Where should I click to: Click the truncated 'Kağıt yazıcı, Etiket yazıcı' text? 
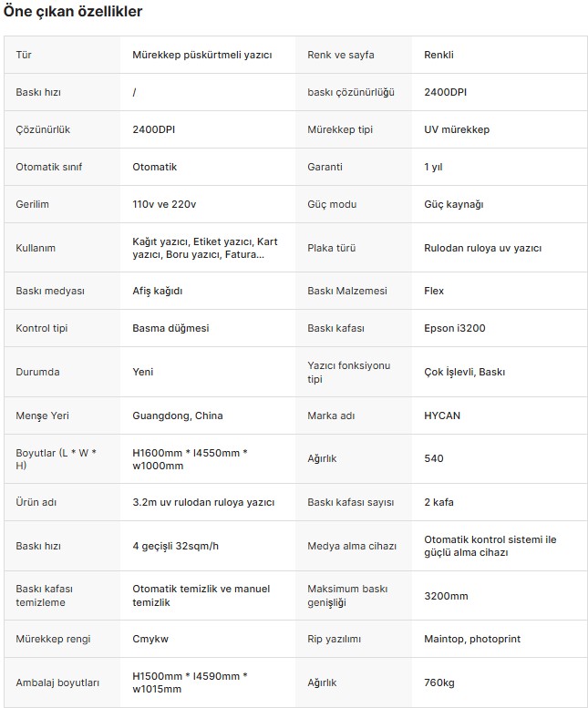tap(204, 248)
